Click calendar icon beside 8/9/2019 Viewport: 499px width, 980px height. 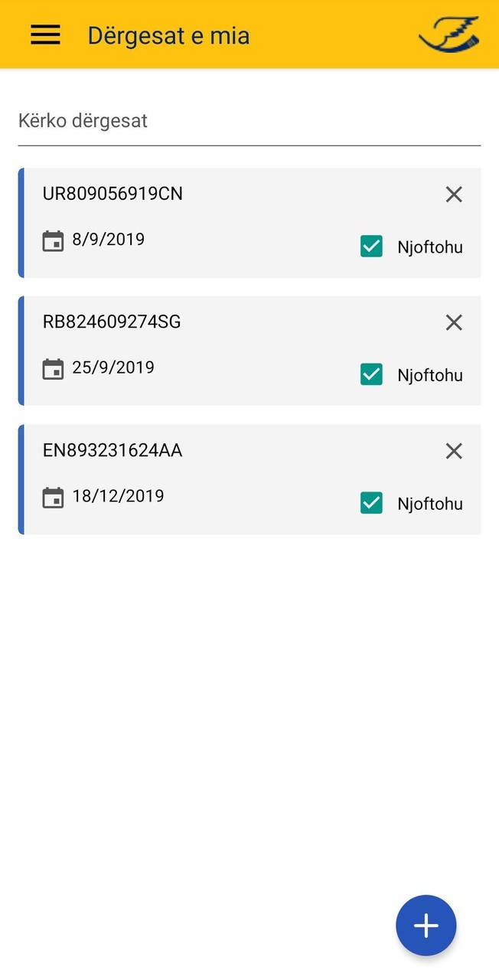(53, 241)
